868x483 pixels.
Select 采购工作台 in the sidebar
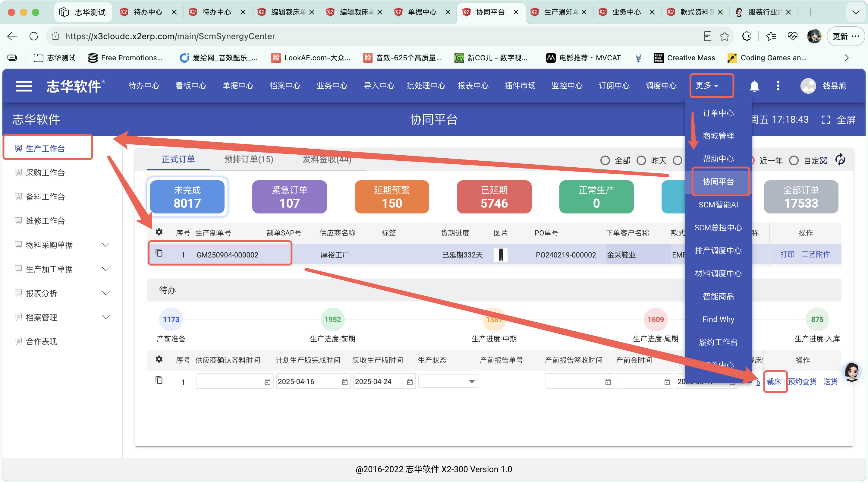[45, 173]
